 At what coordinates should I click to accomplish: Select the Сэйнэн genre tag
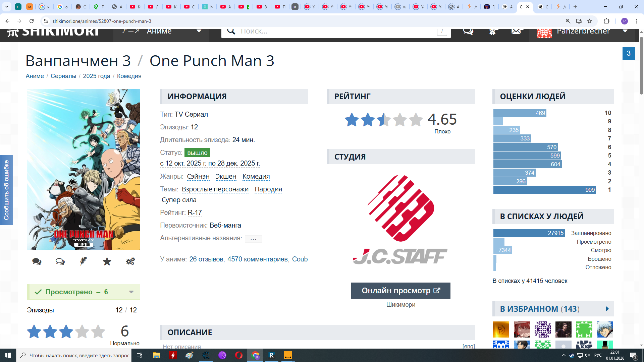[198, 176]
